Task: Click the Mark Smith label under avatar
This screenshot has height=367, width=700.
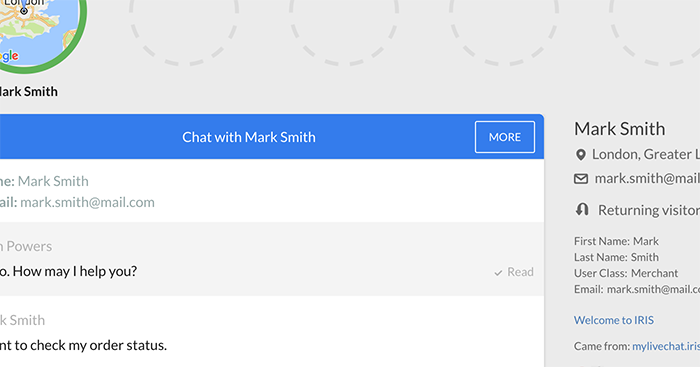Action: [29, 92]
